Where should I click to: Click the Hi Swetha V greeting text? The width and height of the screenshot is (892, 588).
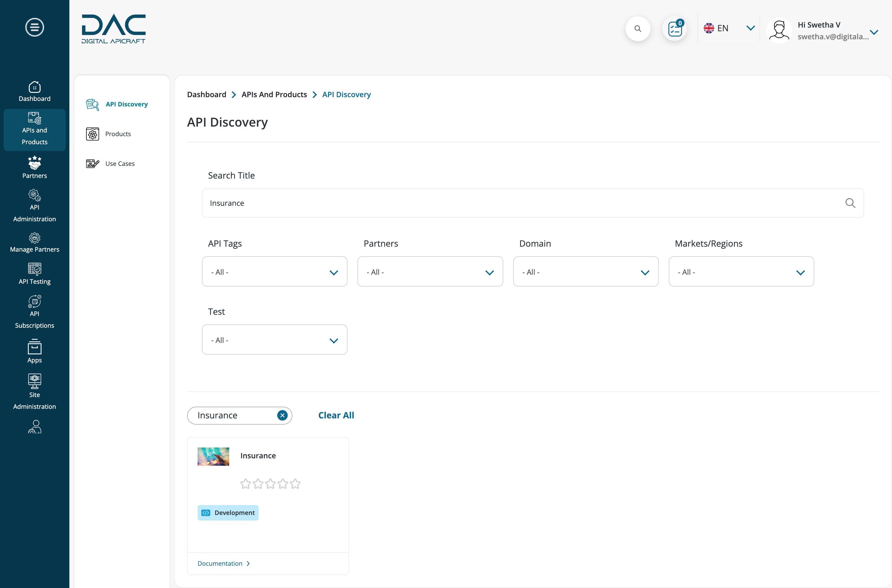tap(819, 25)
